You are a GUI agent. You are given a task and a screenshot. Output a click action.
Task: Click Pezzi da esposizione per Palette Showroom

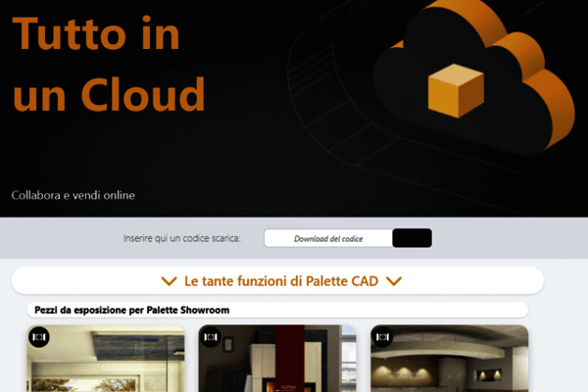(132, 311)
